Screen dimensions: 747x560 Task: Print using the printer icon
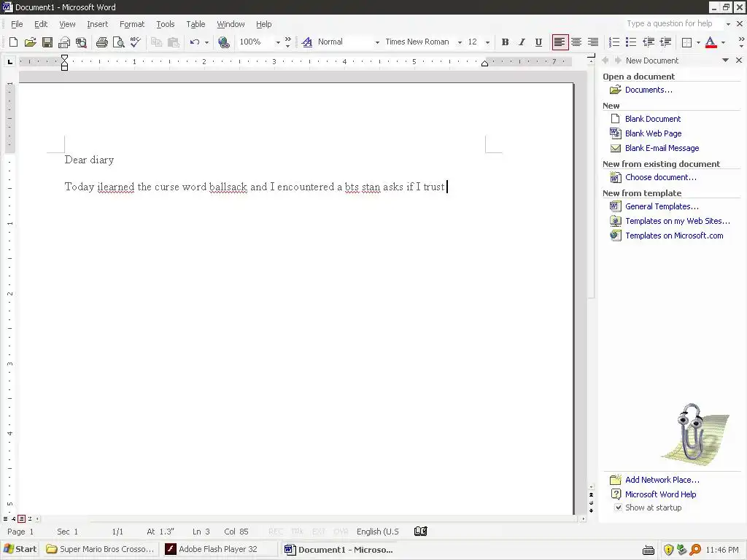coord(101,42)
